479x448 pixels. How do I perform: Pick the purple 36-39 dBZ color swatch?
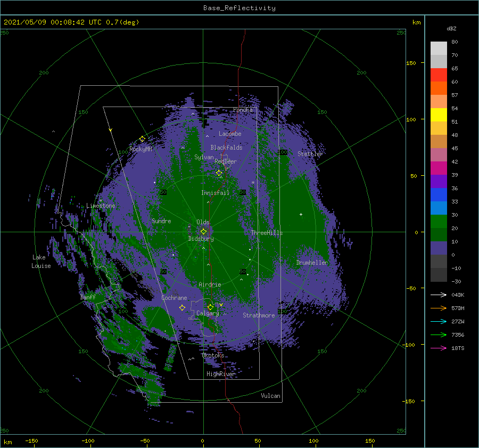(439, 182)
